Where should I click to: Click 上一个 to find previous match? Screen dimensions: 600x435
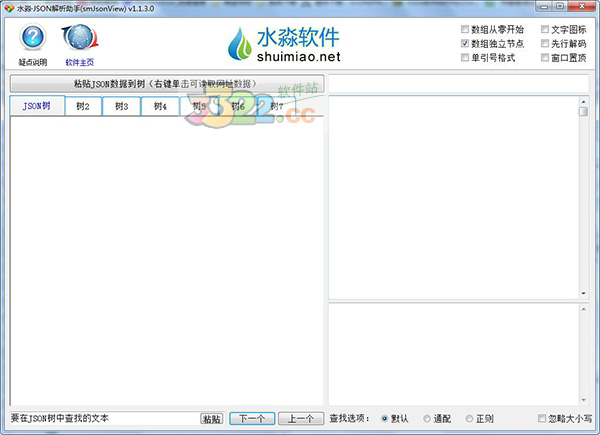301,419
